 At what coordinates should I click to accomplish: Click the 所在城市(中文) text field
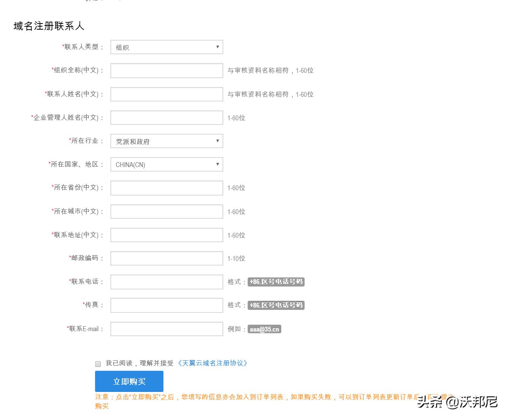point(166,211)
